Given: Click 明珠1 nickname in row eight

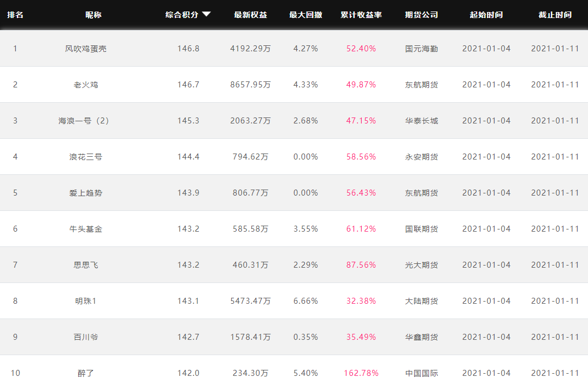Looking at the screenshot, I should click(86, 301).
